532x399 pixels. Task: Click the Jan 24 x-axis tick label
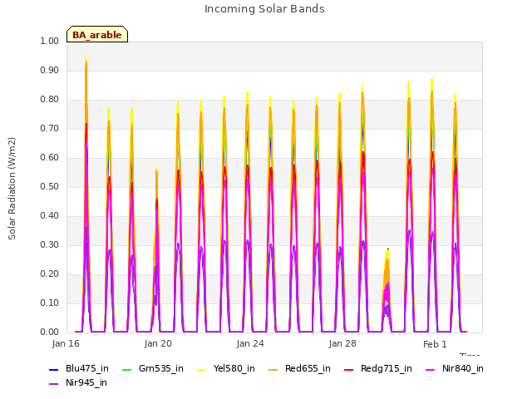click(x=250, y=343)
